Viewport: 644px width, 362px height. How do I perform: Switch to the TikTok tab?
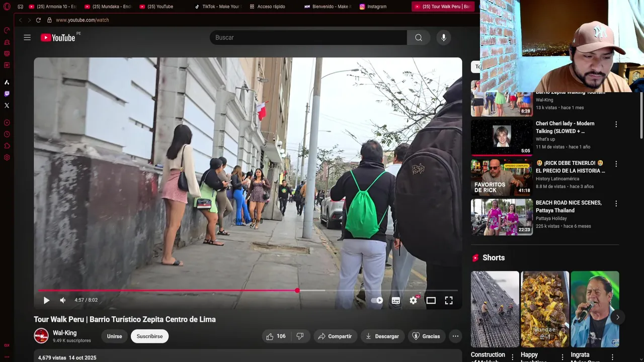[x=218, y=7]
